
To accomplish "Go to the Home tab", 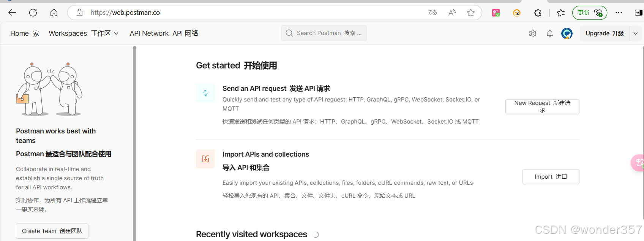I will (x=25, y=33).
